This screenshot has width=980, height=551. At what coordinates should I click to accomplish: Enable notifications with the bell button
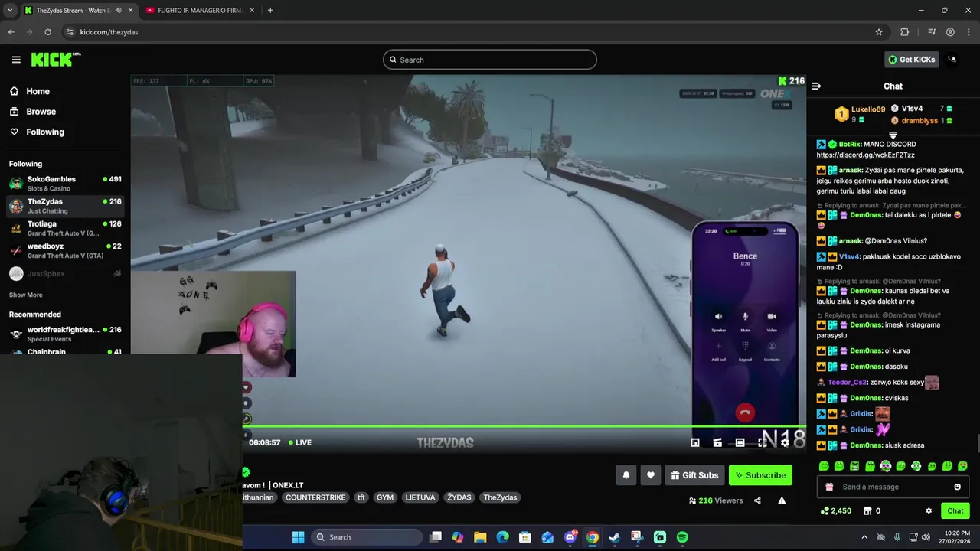tap(626, 475)
